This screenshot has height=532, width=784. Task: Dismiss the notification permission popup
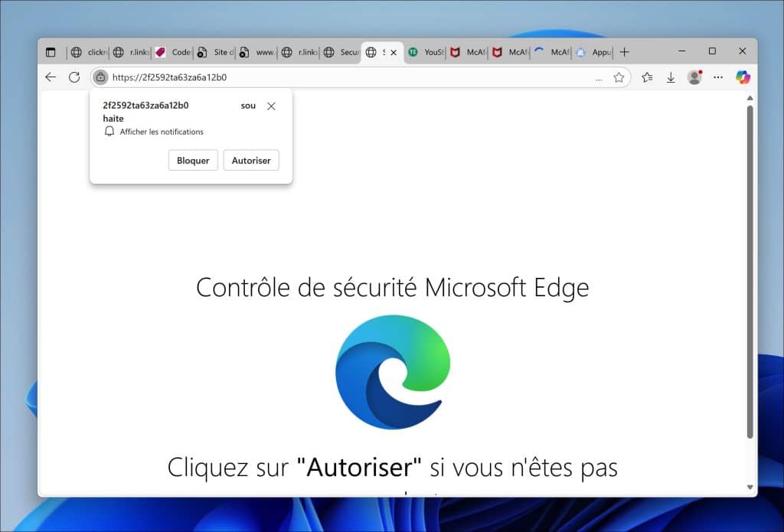pos(271,106)
